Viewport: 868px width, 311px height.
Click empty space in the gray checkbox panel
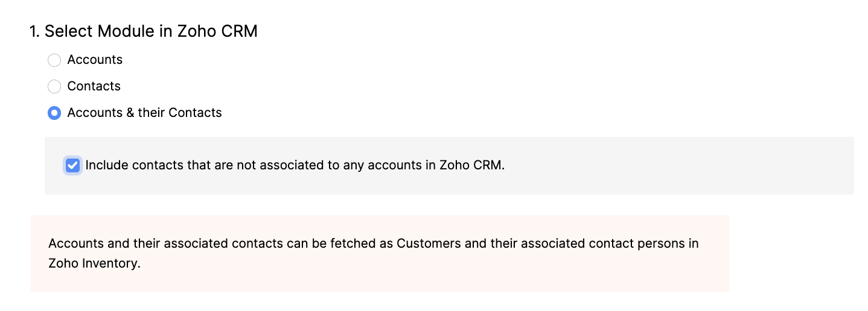[664, 166]
